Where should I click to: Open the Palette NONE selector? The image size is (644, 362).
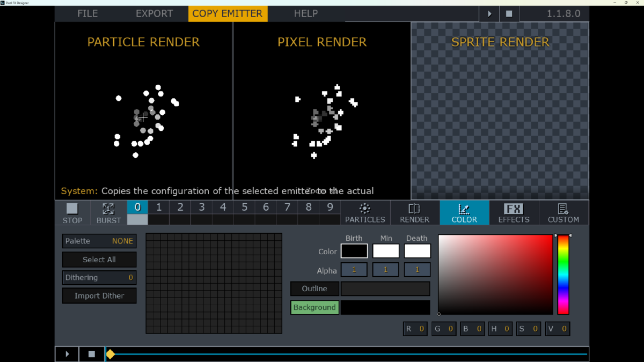pyautogui.click(x=99, y=241)
